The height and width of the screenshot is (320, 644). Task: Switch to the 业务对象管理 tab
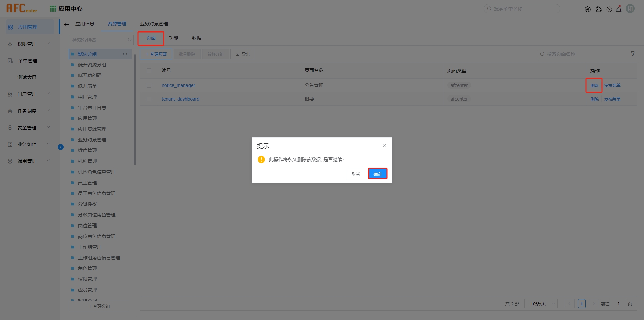(154, 24)
